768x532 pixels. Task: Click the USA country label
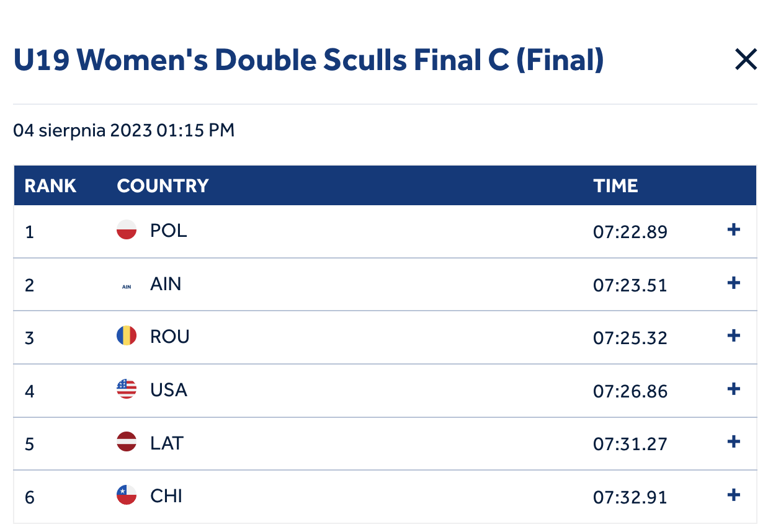click(169, 390)
